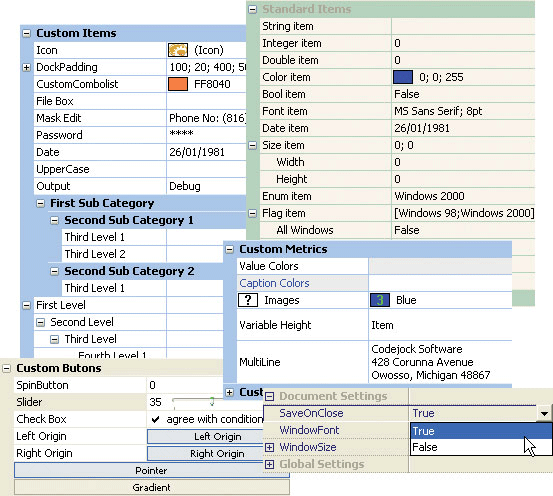The width and height of the screenshot is (553, 496).
Task: Select the Height sub-property row
Action: 397,179
